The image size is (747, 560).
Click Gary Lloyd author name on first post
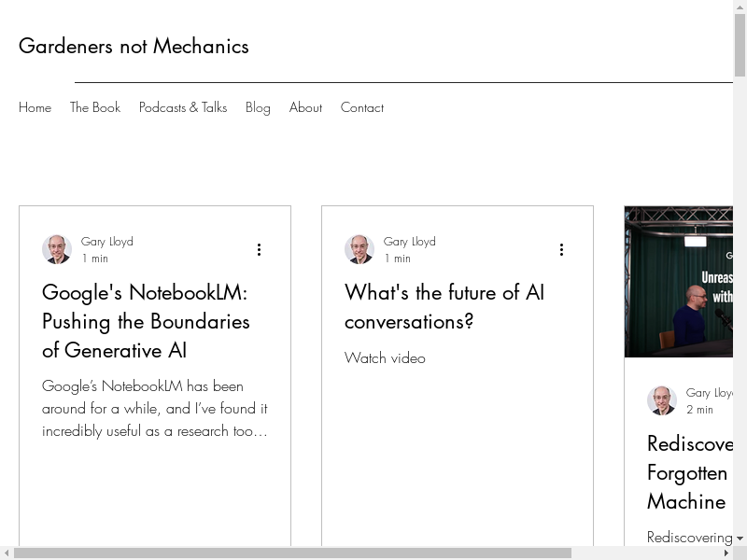[107, 241]
